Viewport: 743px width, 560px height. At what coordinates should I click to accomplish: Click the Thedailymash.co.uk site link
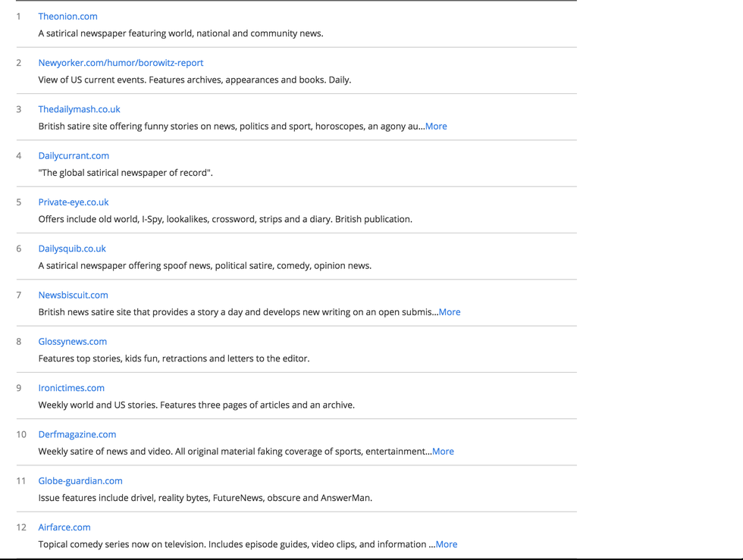click(79, 109)
